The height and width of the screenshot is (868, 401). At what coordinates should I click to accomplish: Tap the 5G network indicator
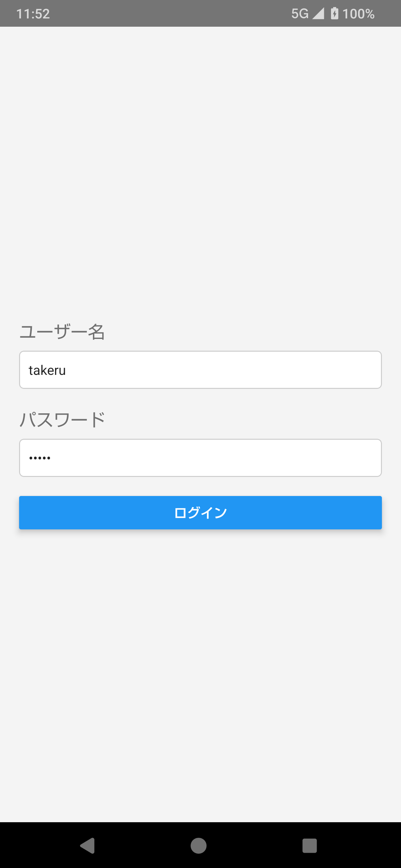[299, 13]
